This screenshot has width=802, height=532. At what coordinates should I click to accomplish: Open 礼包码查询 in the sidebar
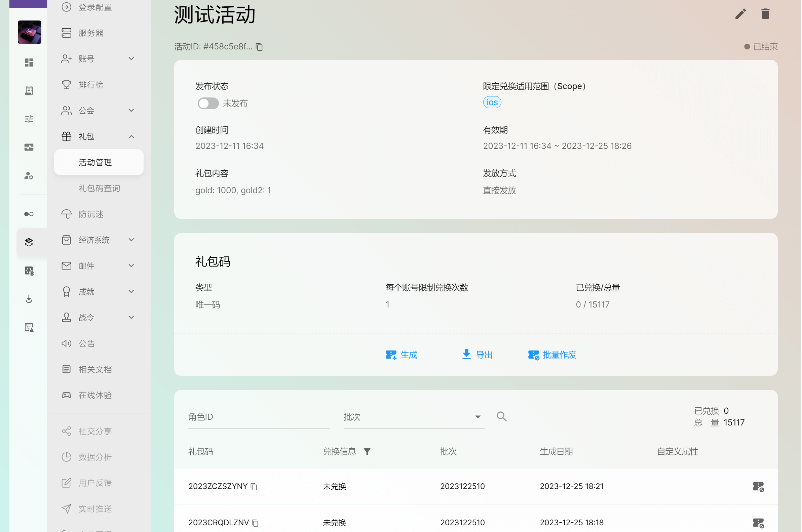point(100,188)
